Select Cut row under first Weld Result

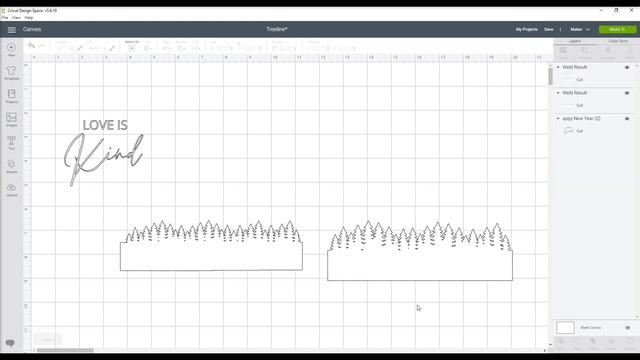point(594,80)
